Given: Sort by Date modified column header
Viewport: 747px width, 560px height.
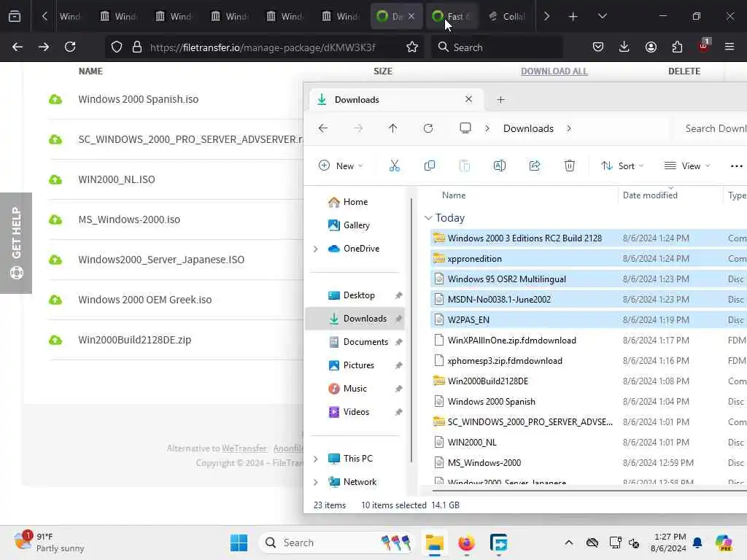Looking at the screenshot, I should pos(650,195).
